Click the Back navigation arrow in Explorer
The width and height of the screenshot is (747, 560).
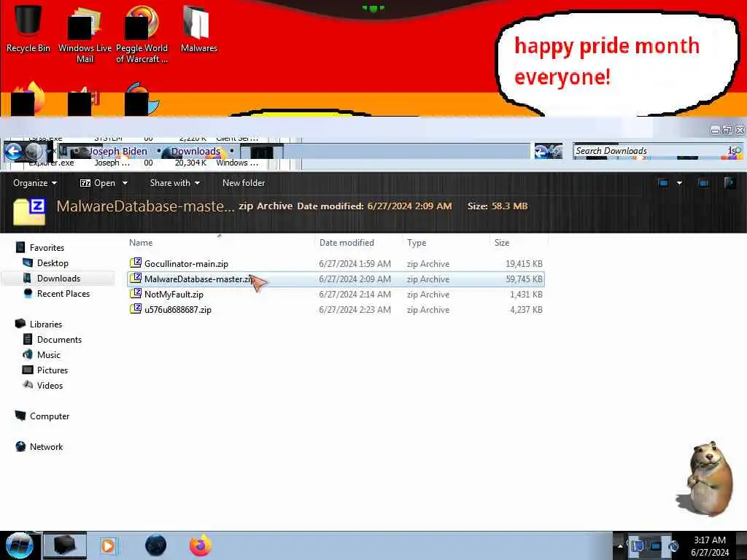click(x=13, y=152)
